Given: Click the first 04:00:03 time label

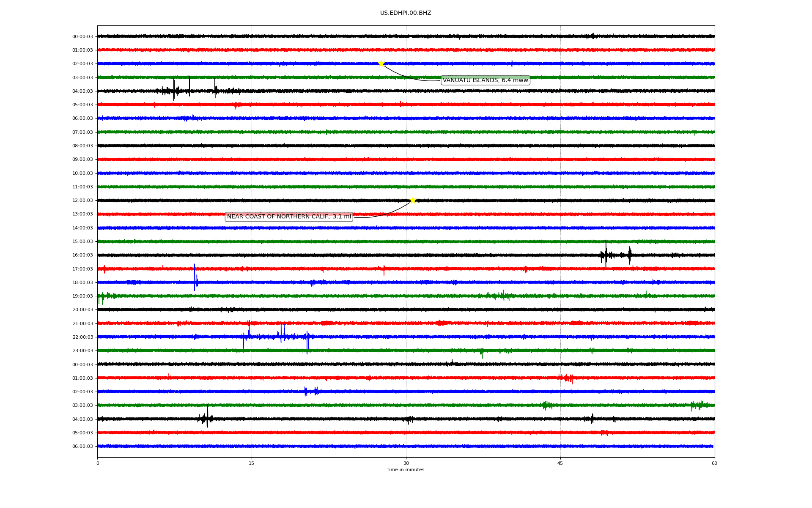Looking at the screenshot, I should click(82, 91).
